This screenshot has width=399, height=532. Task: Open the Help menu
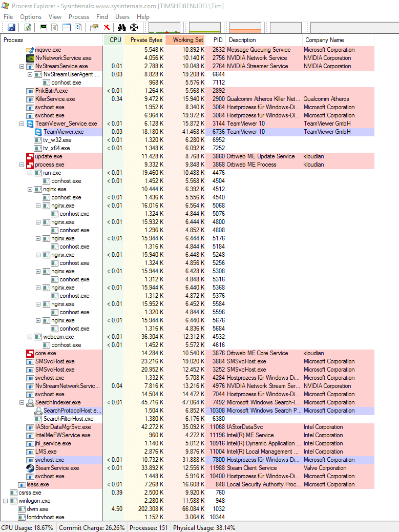click(x=143, y=16)
